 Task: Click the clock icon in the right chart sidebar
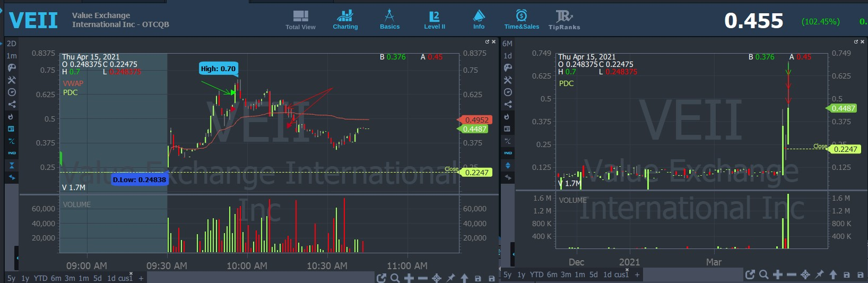click(508, 92)
